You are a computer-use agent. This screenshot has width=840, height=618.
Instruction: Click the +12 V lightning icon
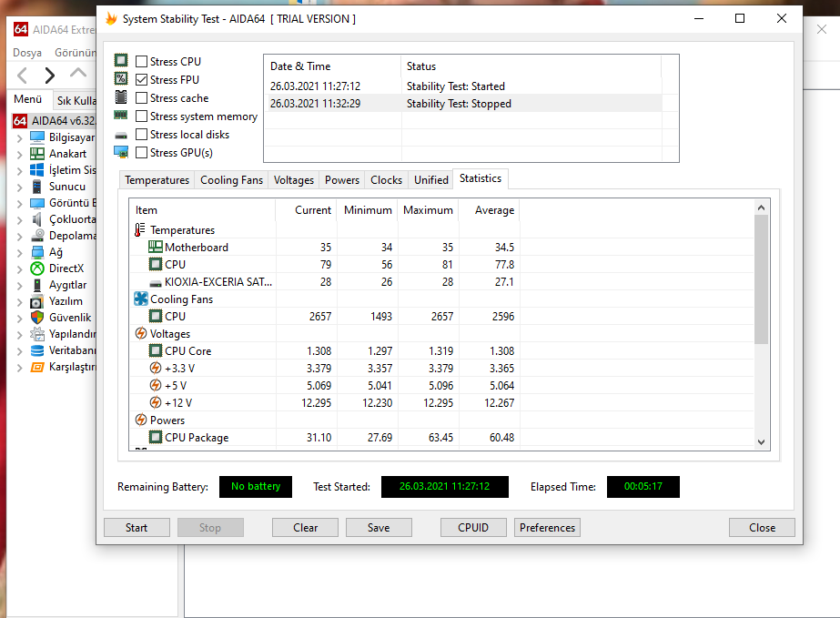156,402
